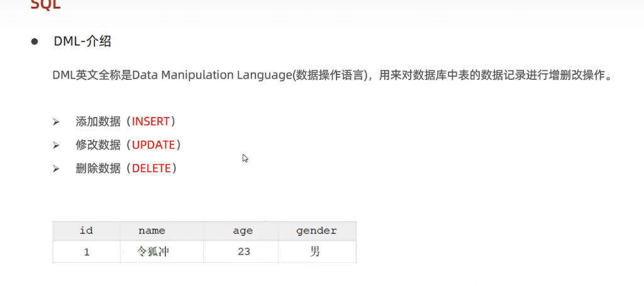
Task: Click the arrow bullet before 删除数据
Action: 56,168
